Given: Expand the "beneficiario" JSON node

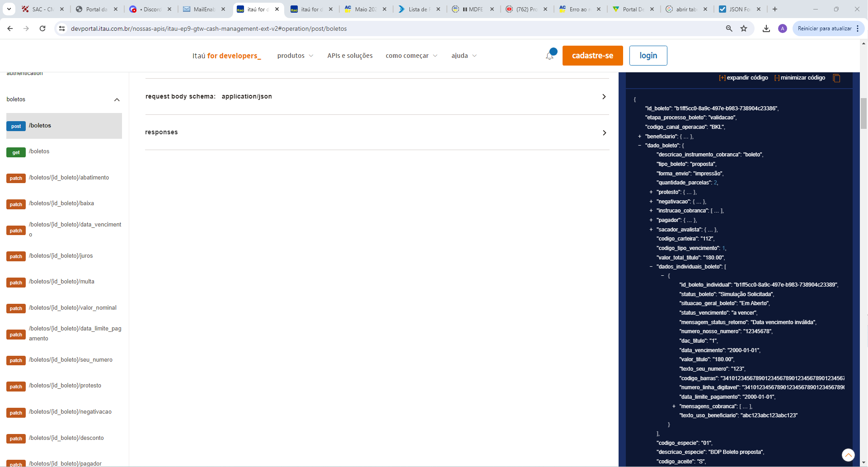Looking at the screenshot, I should 639,137.
